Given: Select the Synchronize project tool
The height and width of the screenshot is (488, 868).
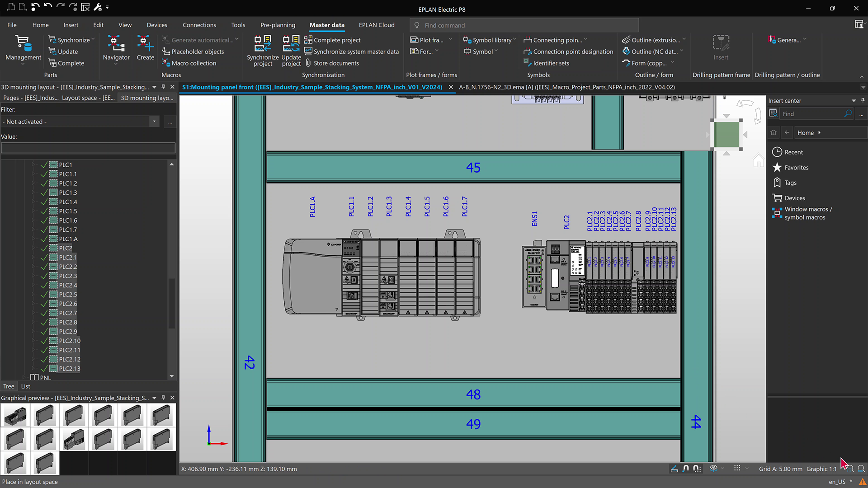Looking at the screenshot, I should pos(263,51).
